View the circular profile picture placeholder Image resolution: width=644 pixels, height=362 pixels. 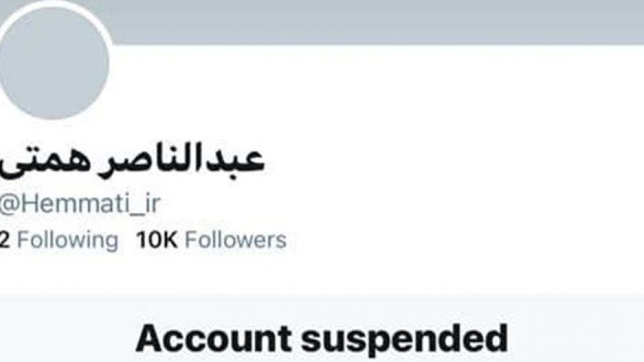point(52,62)
